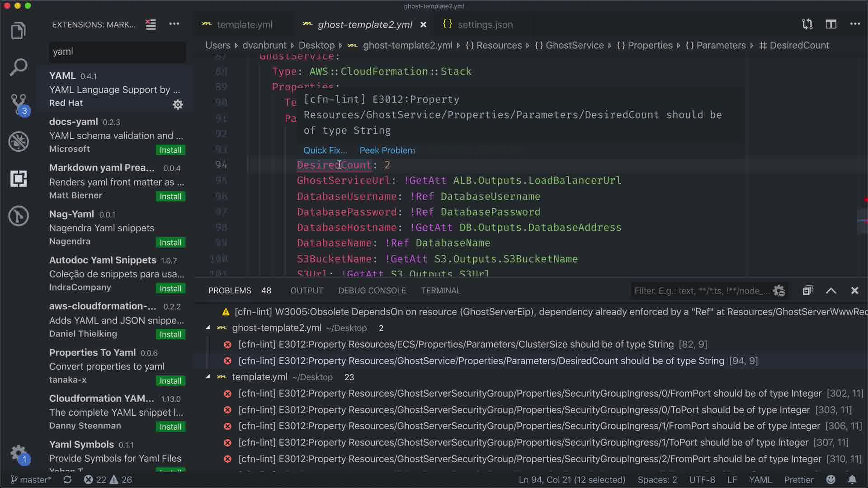Open the Search view in activity bar
Image resolution: width=868 pixels, height=488 pixels.
click(18, 67)
